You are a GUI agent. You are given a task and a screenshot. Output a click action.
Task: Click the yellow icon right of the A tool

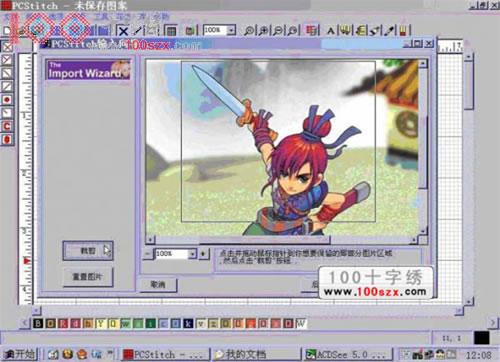[346, 31]
